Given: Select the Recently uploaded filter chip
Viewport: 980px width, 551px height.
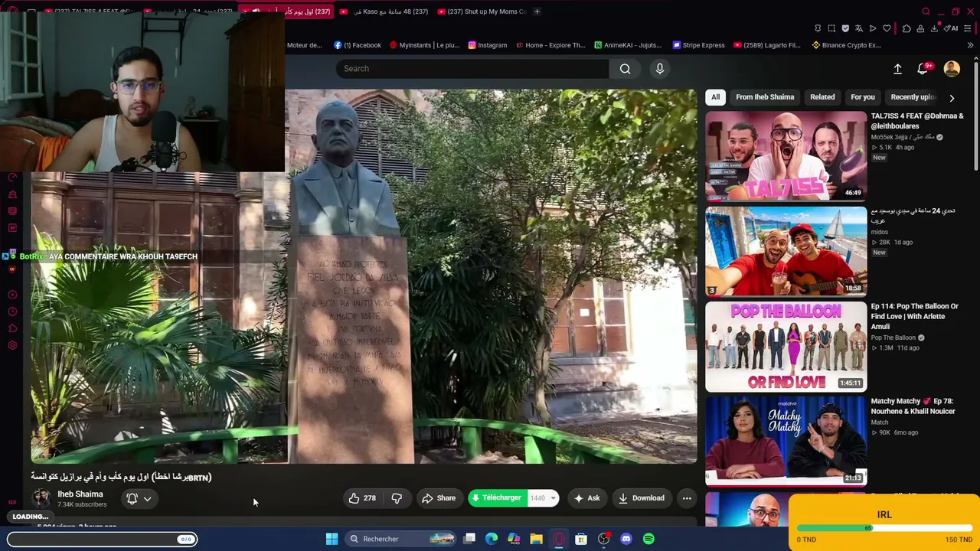Looking at the screenshot, I should pyautogui.click(x=913, y=97).
